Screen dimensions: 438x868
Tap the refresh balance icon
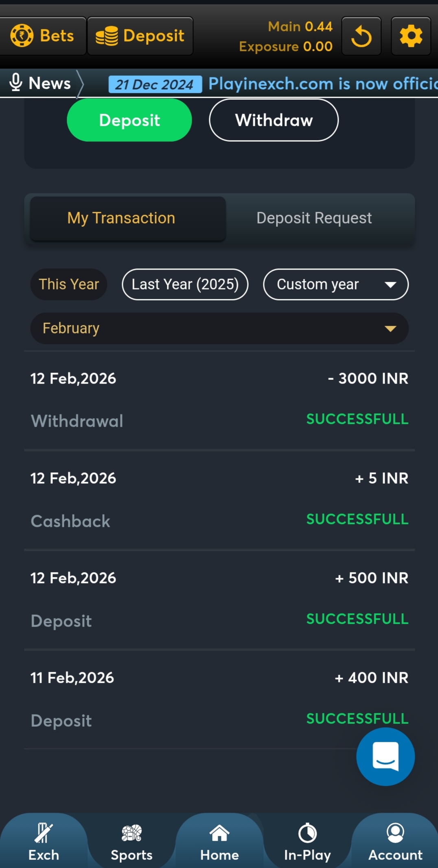coord(361,36)
